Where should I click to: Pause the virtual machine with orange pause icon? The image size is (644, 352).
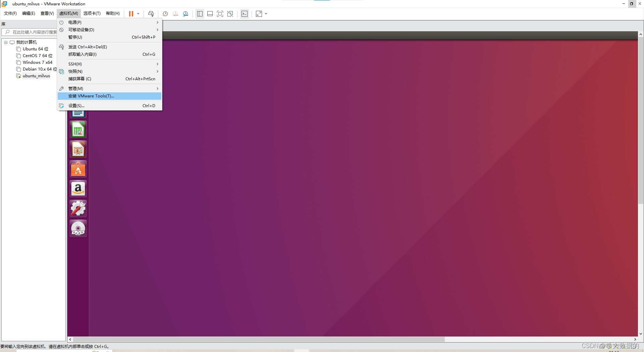point(131,14)
